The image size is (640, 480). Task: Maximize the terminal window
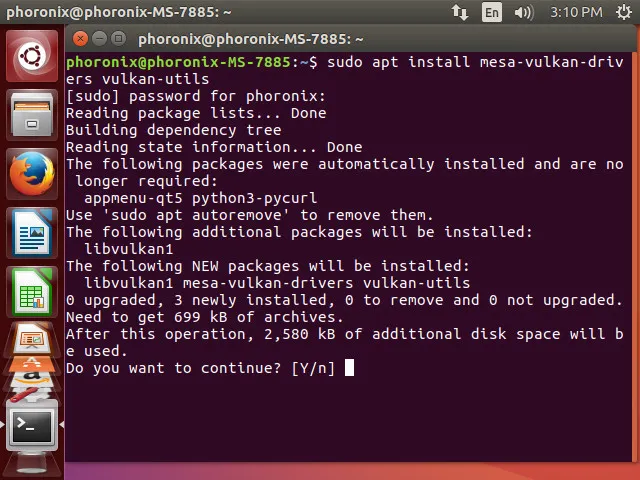tap(118, 39)
